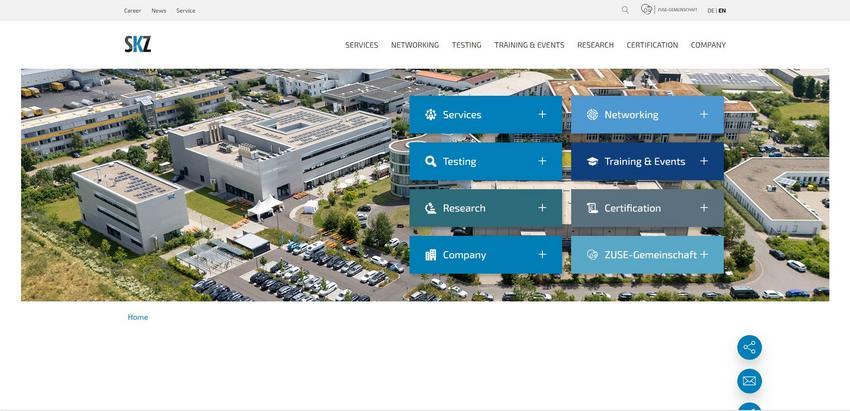Click the gear icon on Services tile
The height and width of the screenshot is (411, 850).
(x=430, y=114)
